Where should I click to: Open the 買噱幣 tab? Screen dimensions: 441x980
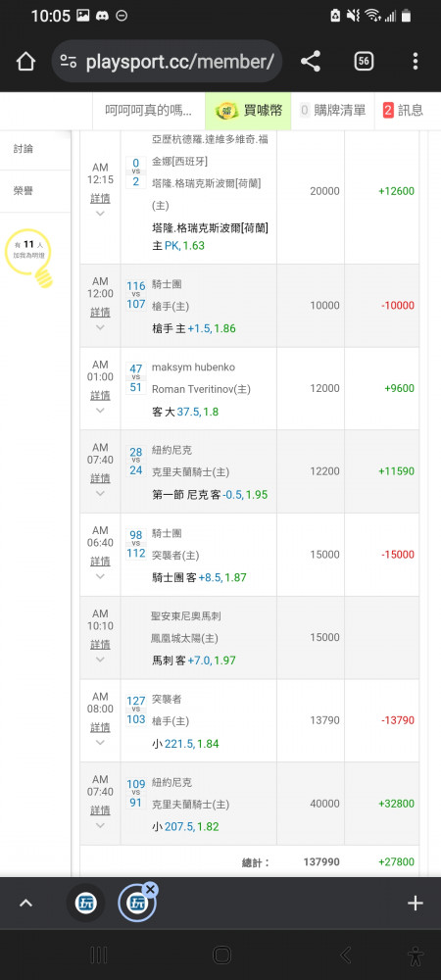pos(249,111)
